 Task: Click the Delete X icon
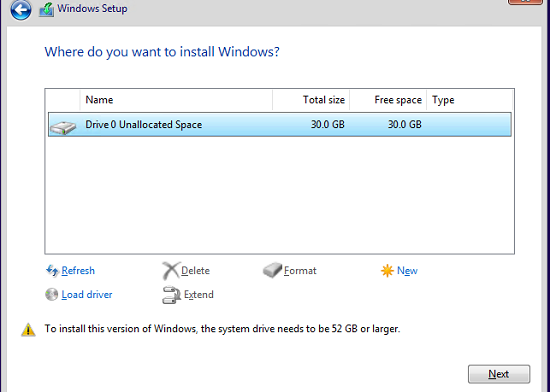171,271
